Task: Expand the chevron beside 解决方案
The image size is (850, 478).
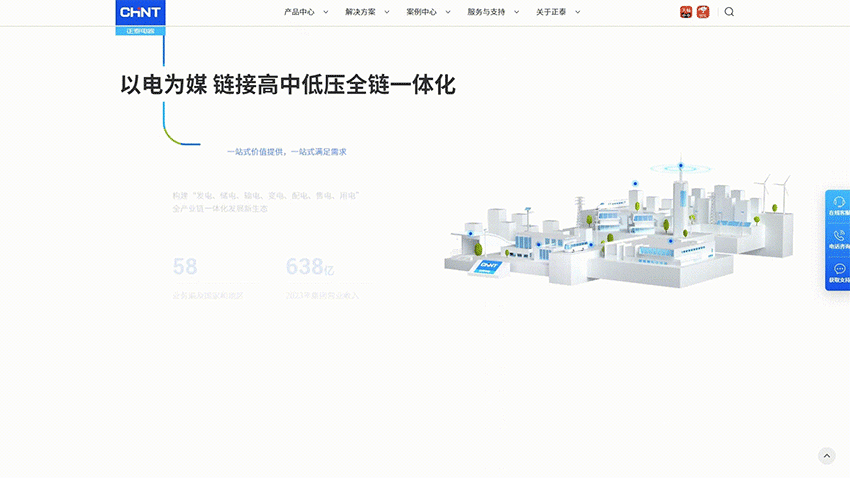Action: [387, 12]
